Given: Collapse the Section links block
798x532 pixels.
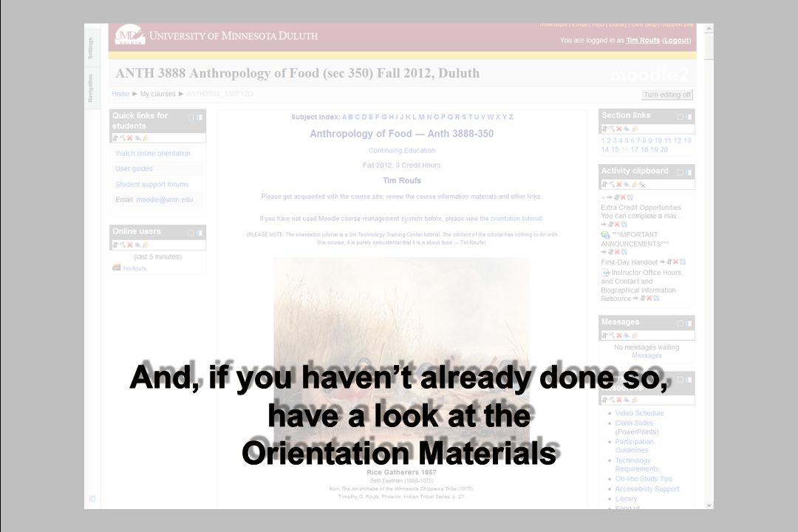Looking at the screenshot, I should click(x=680, y=117).
